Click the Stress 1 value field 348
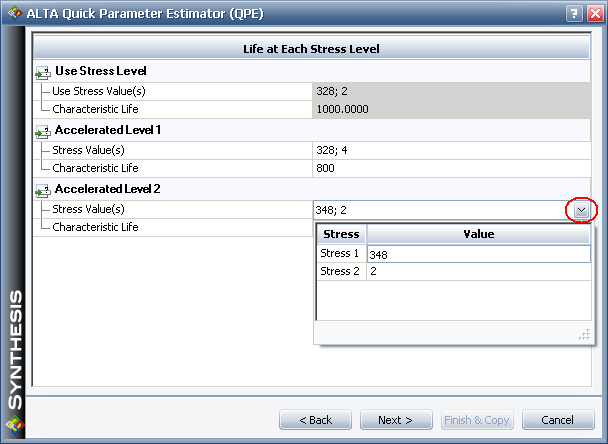This screenshot has height=444, width=608. pyautogui.click(x=478, y=254)
